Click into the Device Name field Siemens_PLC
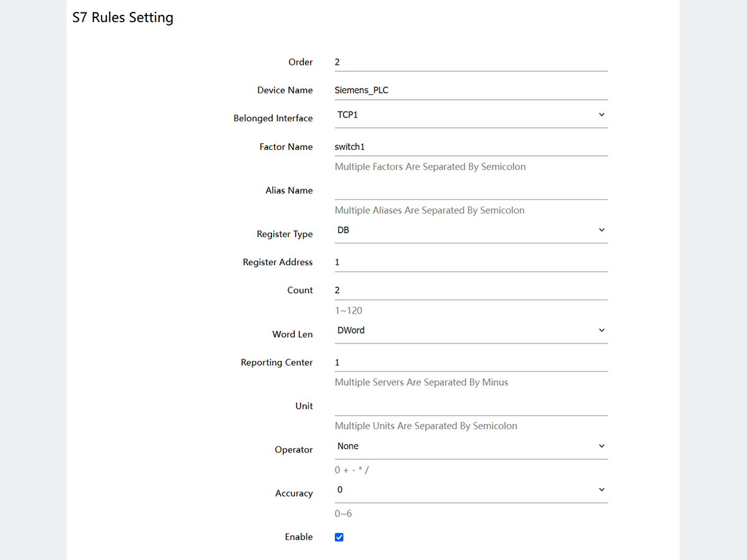Image resolution: width=747 pixels, height=560 pixels. [x=471, y=90]
